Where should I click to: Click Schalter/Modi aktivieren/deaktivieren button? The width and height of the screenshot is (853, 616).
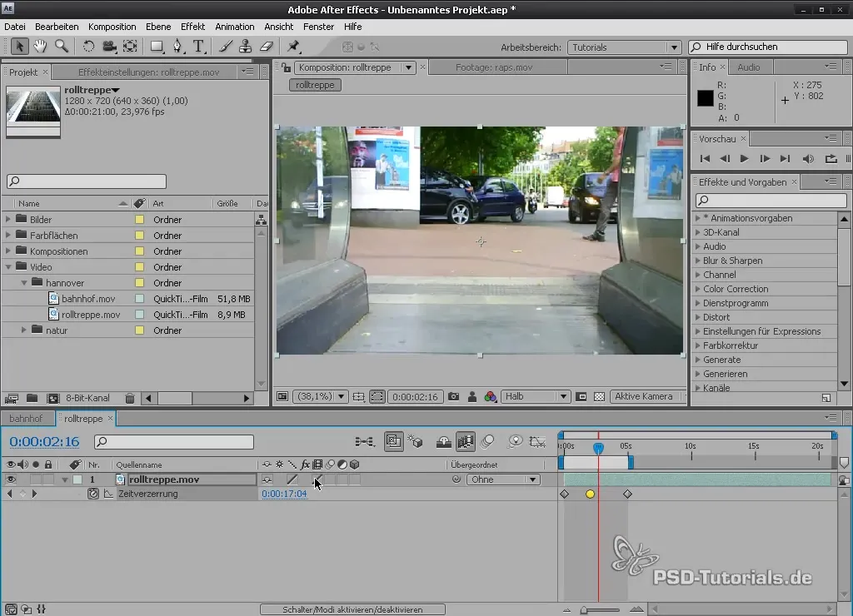352,609
